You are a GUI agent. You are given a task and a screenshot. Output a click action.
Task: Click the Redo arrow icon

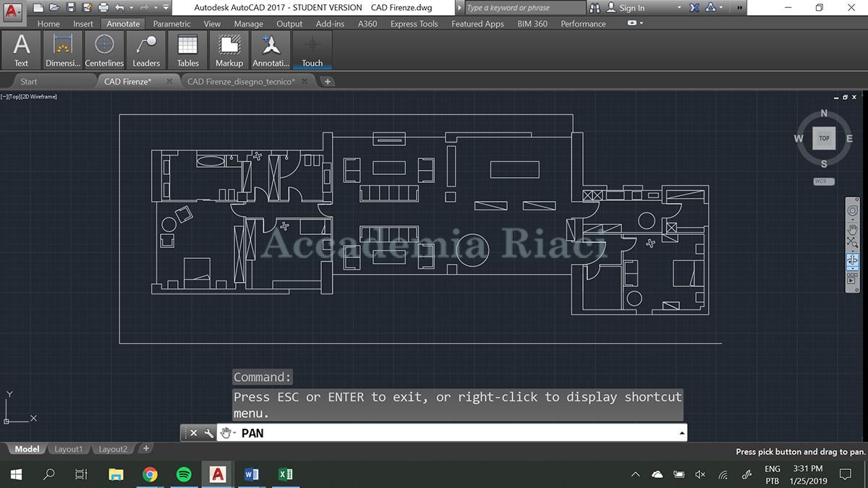pyautogui.click(x=145, y=7)
